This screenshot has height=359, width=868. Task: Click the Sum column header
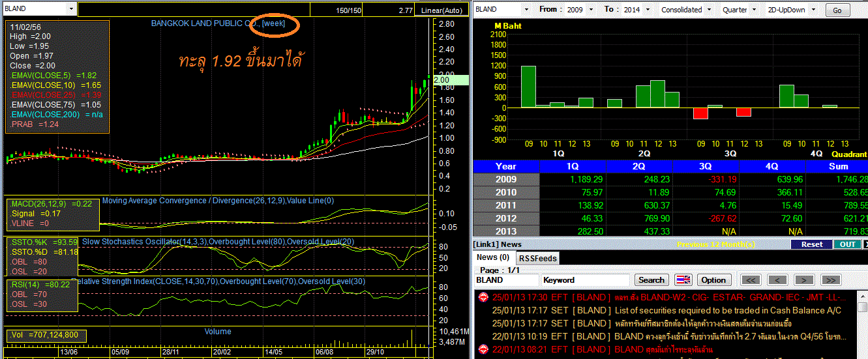pos(837,166)
